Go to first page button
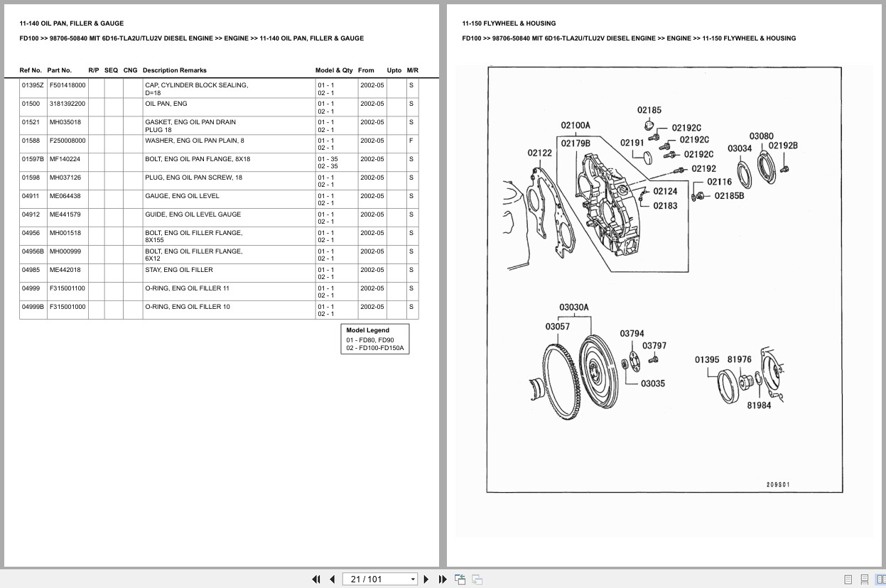This screenshot has width=886, height=588. coord(316,579)
